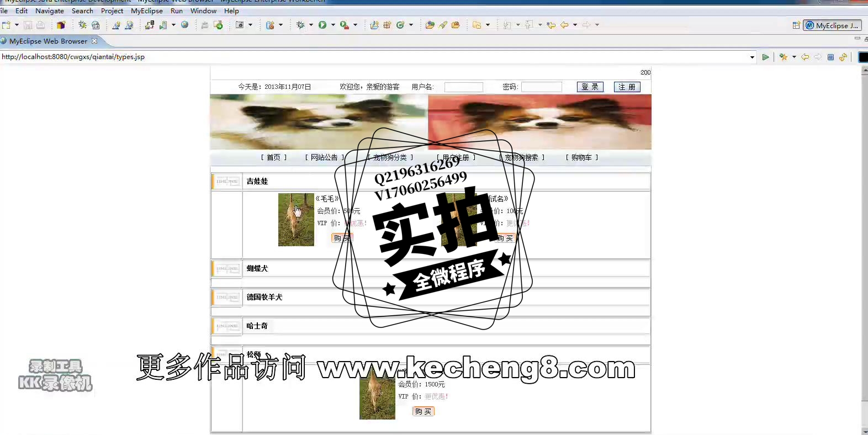Click the 密码 password input field
Viewport: 868px width, 435px height.
click(x=542, y=87)
